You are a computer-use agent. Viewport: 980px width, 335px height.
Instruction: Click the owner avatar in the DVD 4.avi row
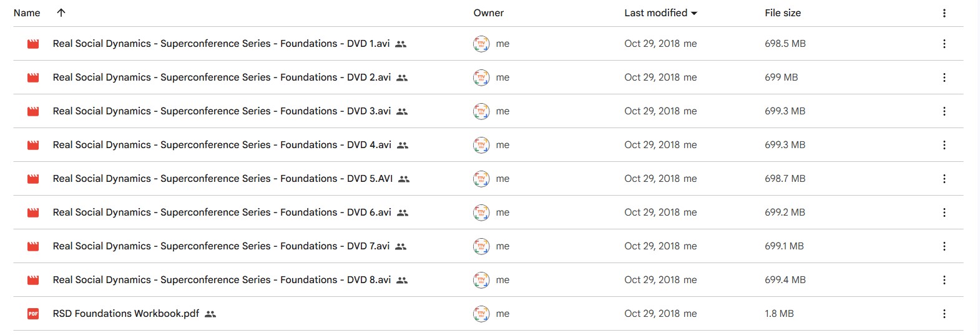tap(481, 145)
